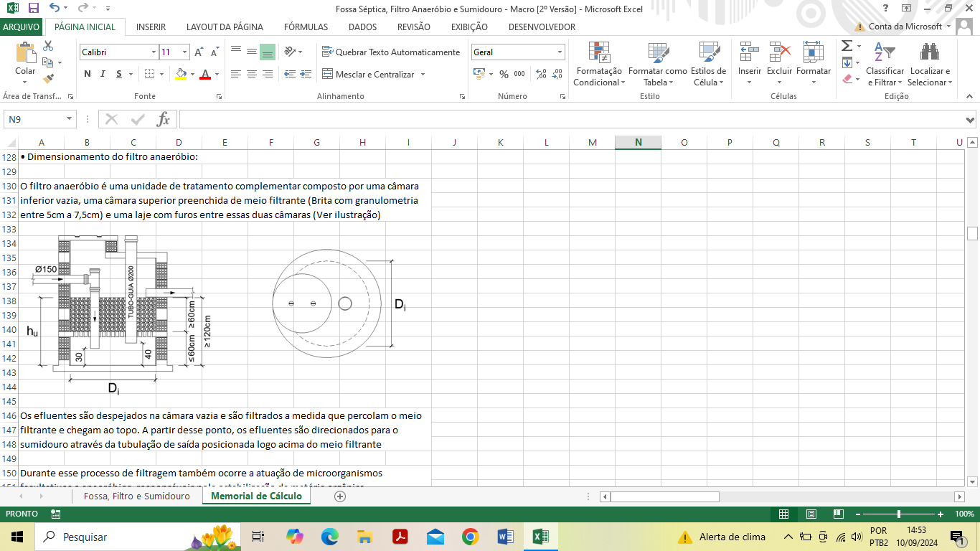Click the AutoSum sigma icon

click(x=847, y=46)
